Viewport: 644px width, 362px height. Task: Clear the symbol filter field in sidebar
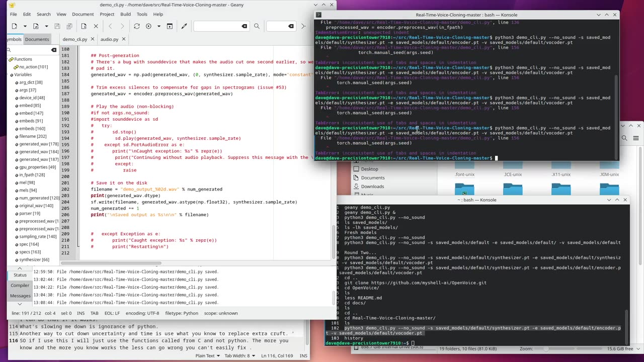pos(54,50)
